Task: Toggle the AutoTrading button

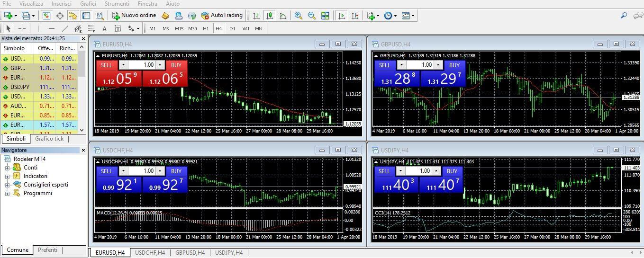Action: (222, 16)
